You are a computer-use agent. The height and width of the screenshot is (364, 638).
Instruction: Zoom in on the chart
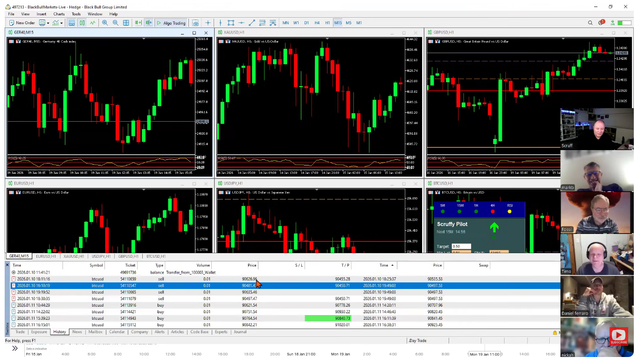(105, 23)
